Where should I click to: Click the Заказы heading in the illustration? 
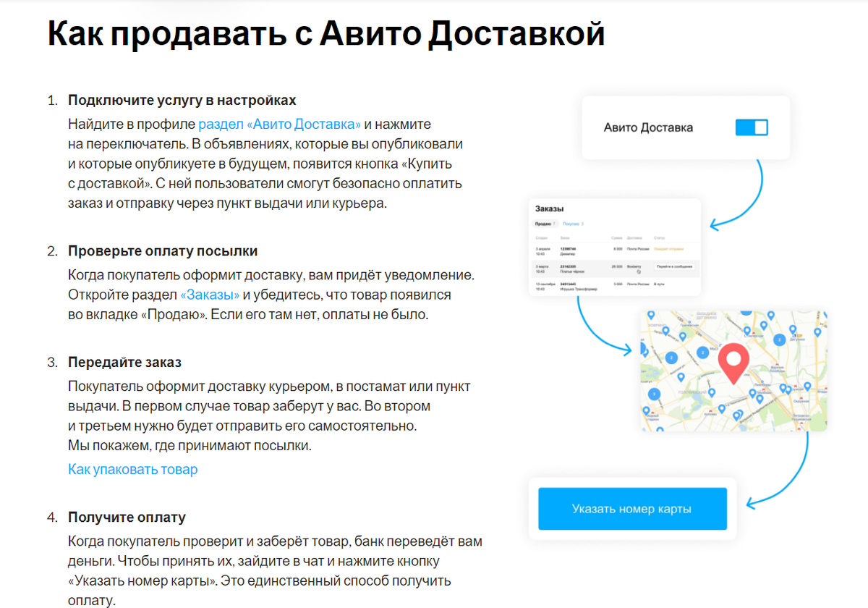[x=549, y=208]
